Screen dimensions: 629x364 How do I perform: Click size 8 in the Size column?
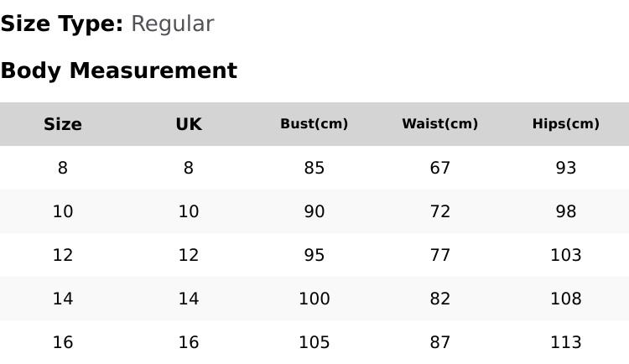point(63,168)
